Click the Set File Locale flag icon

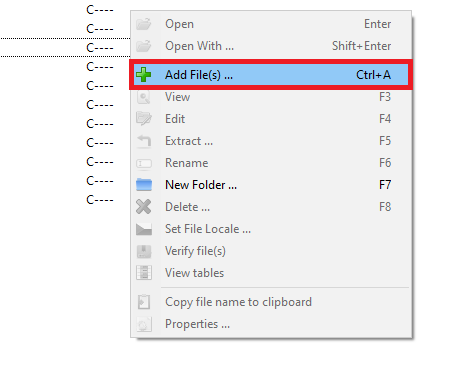click(x=144, y=229)
